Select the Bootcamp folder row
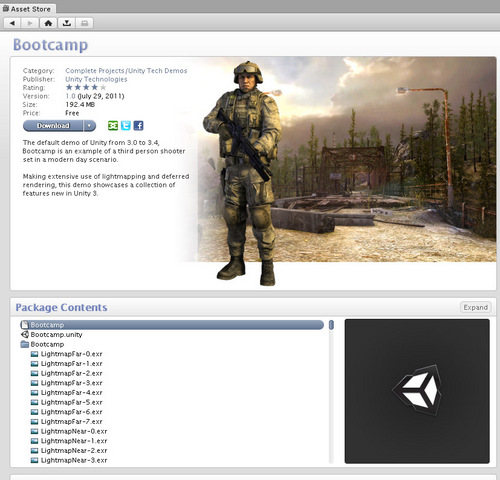The width and height of the screenshot is (500, 480). pyautogui.click(x=47, y=344)
